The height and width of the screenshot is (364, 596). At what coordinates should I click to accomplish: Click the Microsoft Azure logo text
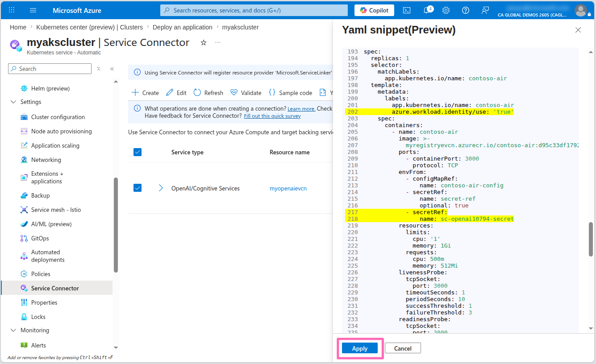pos(77,10)
